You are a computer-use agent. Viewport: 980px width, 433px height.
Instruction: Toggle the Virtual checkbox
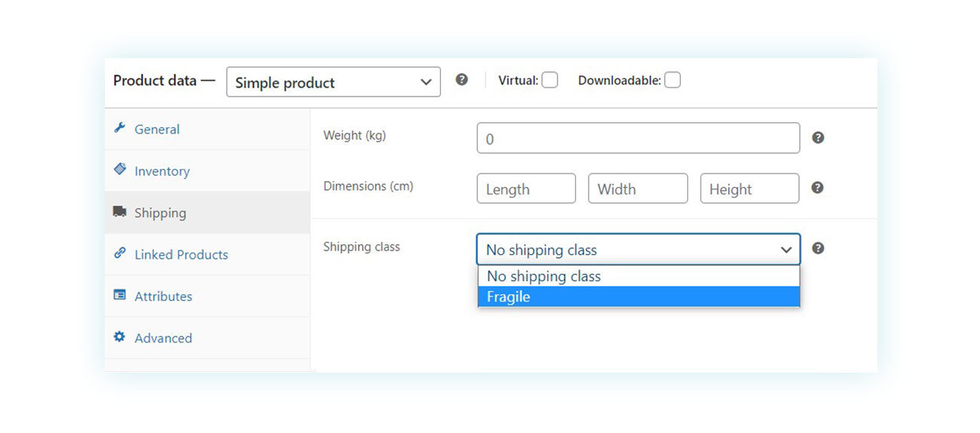coord(550,80)
